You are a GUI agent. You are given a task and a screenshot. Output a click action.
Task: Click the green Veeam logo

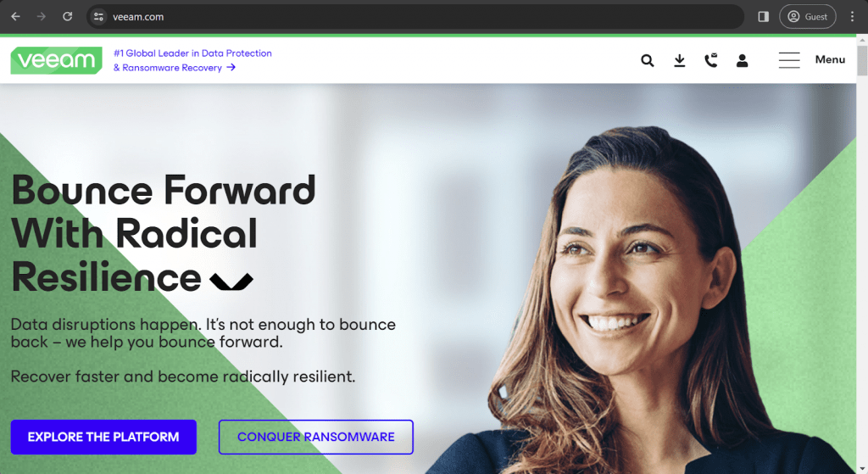click(x=57, y=60)
